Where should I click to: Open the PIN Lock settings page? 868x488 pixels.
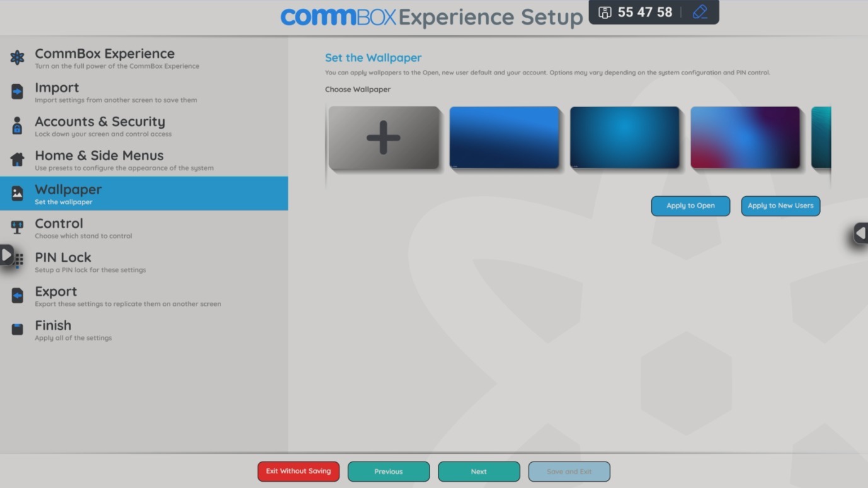(63, 258)
